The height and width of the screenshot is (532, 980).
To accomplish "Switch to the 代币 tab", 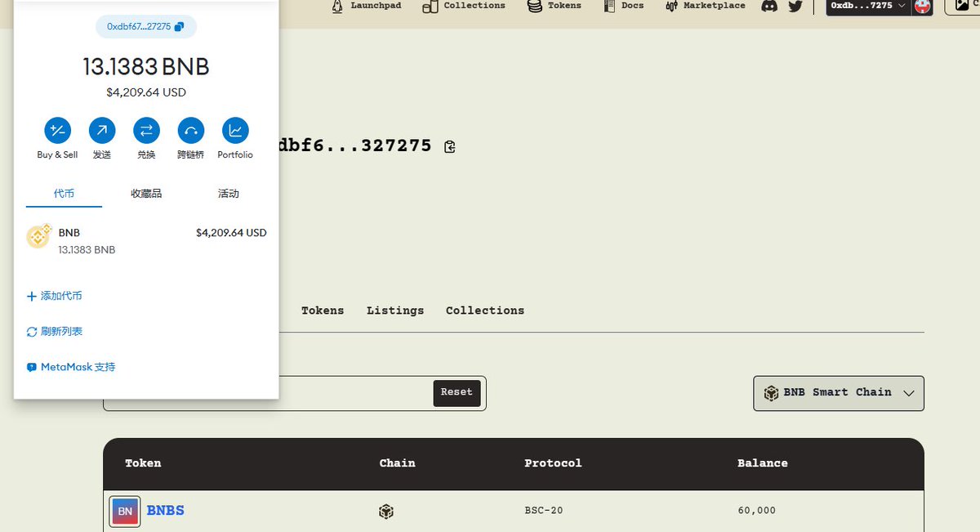I will click(x=64, y=194).
